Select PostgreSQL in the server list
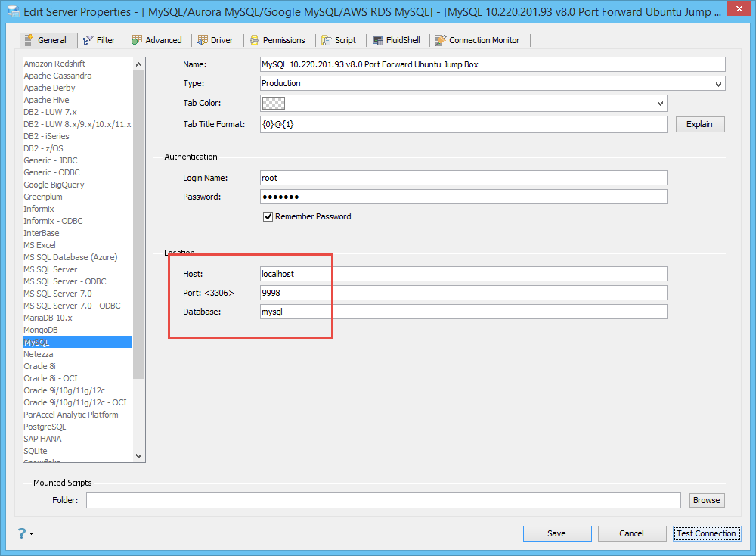 pos(45,427)
